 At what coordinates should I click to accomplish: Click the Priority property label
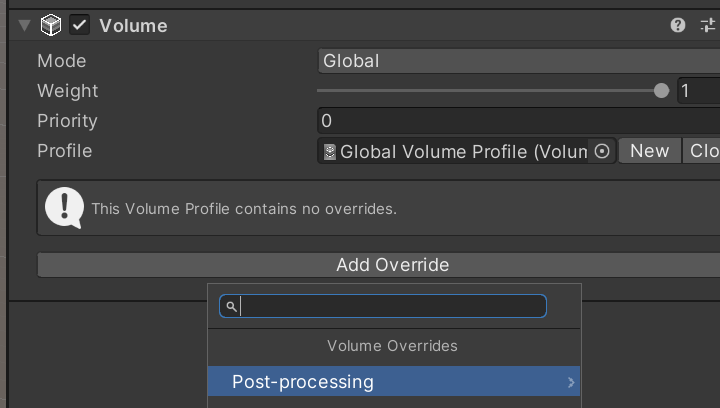point(67,121)
